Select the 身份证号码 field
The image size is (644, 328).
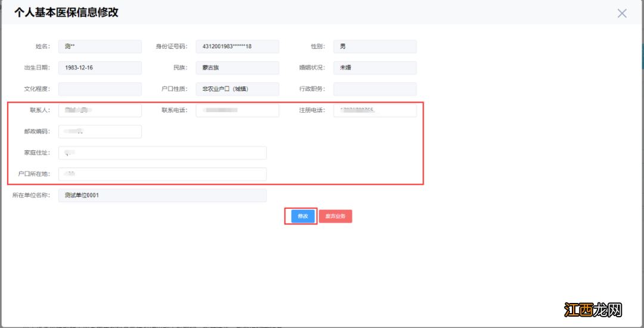point(237,47)
